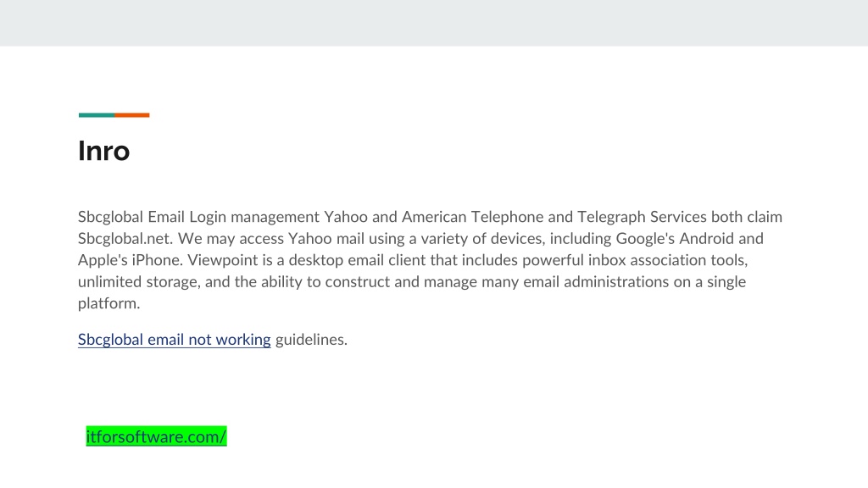Click 'Apple's iPhone' in the body text
Screen dimensions: 868x488
pyautogui.click(x=130, y=260)
